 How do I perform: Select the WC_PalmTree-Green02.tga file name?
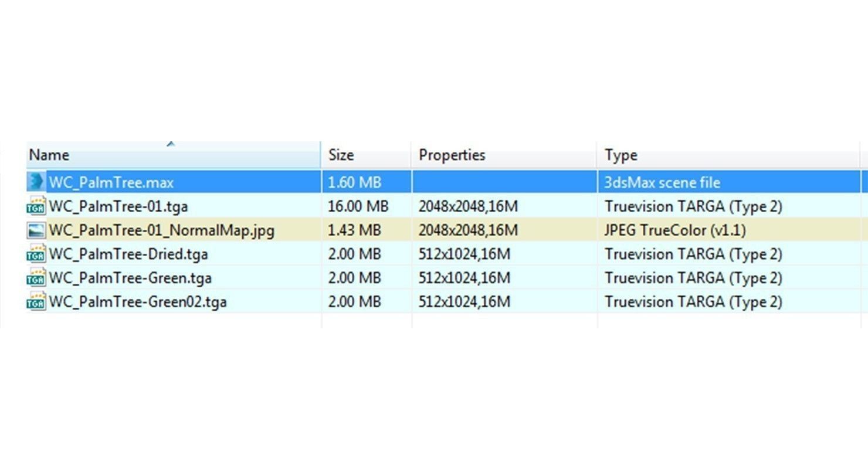138,302
